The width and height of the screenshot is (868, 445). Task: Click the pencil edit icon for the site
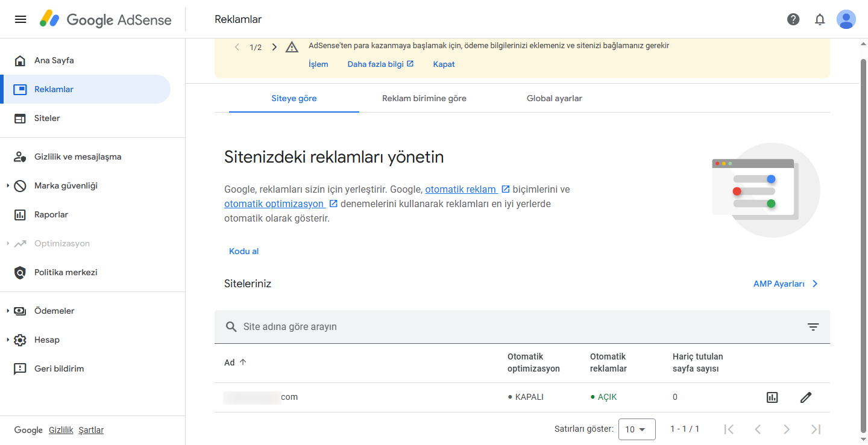click(806, 397)
